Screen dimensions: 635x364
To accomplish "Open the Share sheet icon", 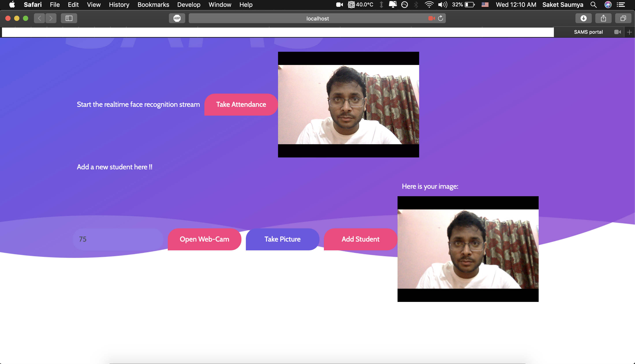I will click(x=603, y=18).
